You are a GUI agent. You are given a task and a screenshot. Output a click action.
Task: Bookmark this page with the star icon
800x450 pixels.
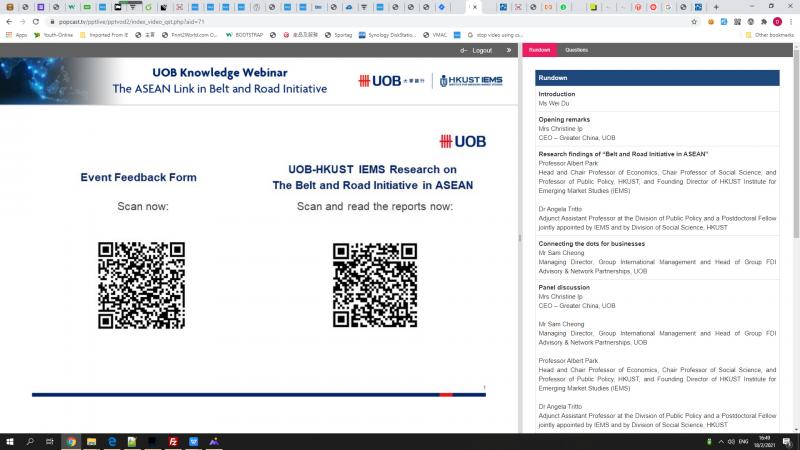tap(694, 22)
